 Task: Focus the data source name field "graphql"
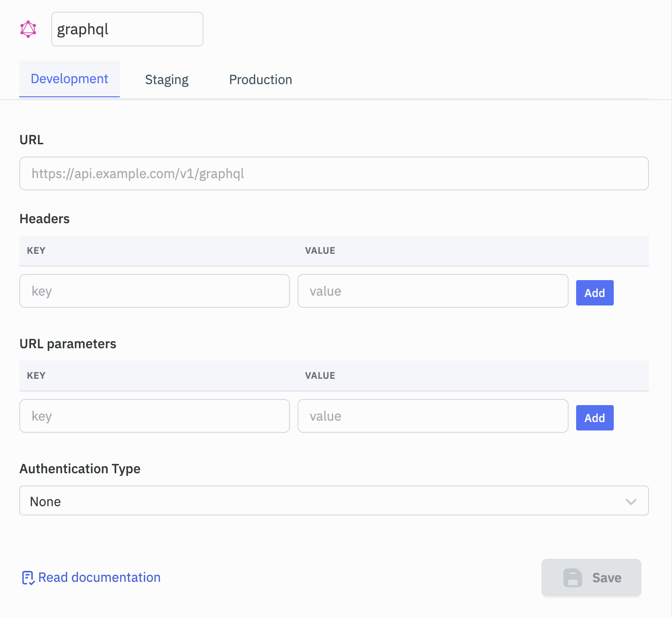pyautogui.click(x=127, y=29)
